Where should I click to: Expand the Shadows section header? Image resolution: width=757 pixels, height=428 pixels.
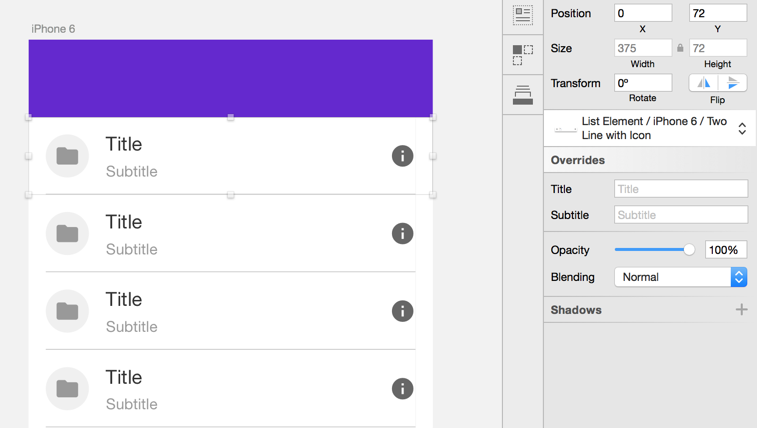point(576,310)
